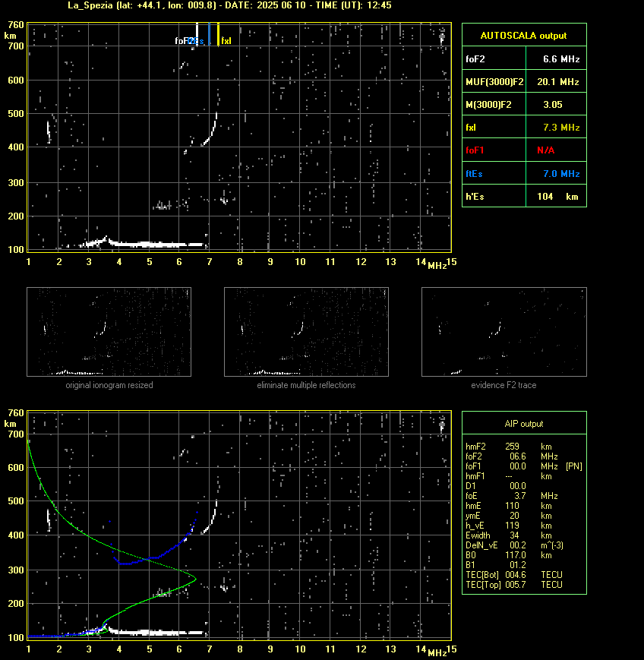This screenshot has width=644, height=660.
Task: Click the TEC[Top] 005.7 TECU row
Action: click(x=514, y=585)
